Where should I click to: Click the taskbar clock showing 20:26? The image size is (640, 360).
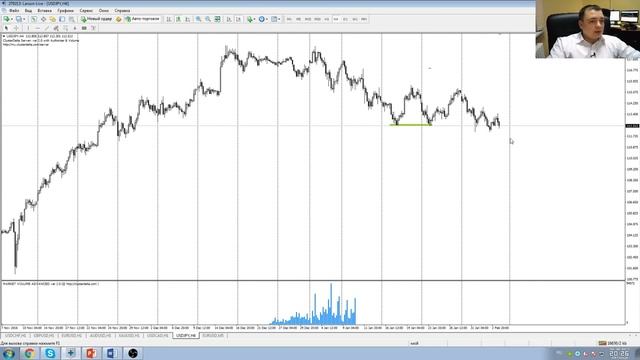click(619, 353)
